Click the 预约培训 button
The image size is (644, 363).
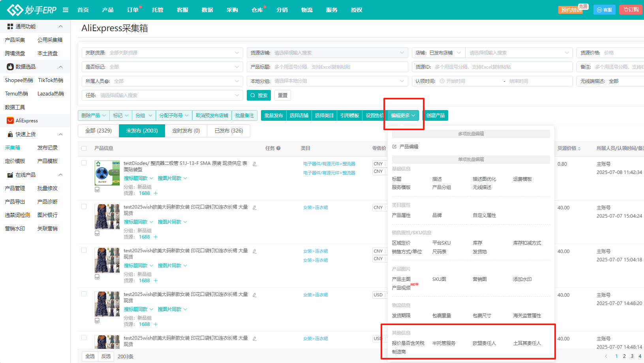click(x=570, y=10)
